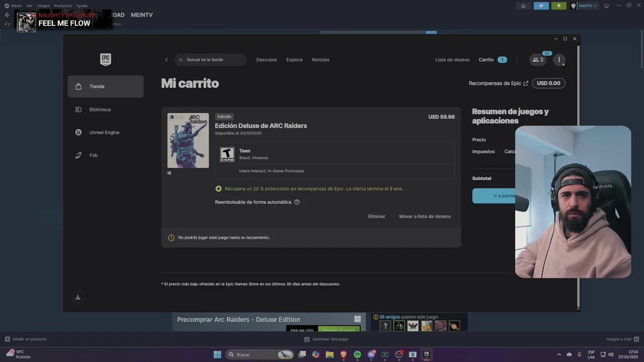Open File Explorer from the taskbar
This screenshot has width=644, height=362.
coord(330,354)
